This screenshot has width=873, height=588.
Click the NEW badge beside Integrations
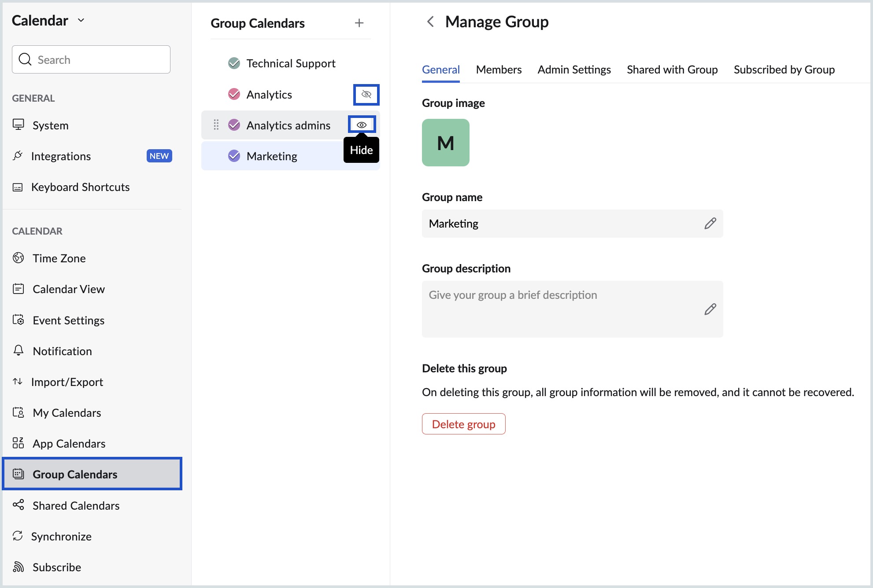click(159, 156)
